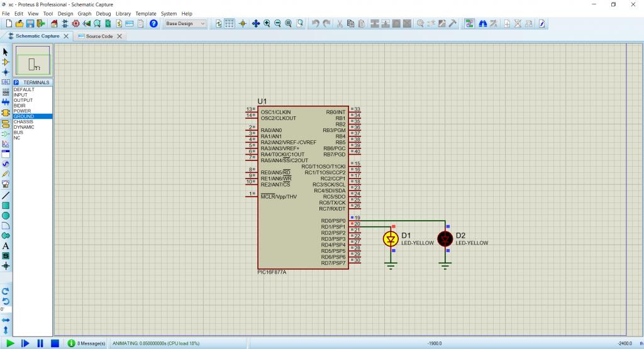Select the Junction Dot Mode tool
This screenshot has height=349, width=644.
[6, 72]
